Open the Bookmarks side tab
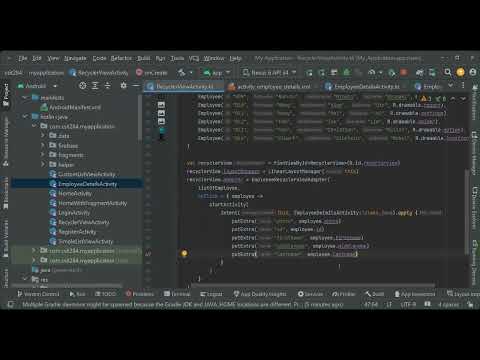This screenshot has height=360, width=480. click(x=6, y=193)
